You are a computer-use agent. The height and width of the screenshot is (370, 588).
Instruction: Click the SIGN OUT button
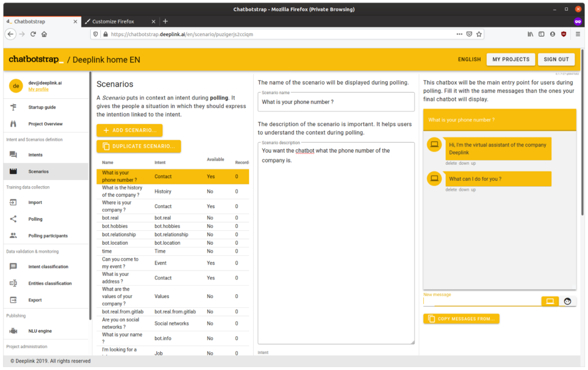point(556,59)
